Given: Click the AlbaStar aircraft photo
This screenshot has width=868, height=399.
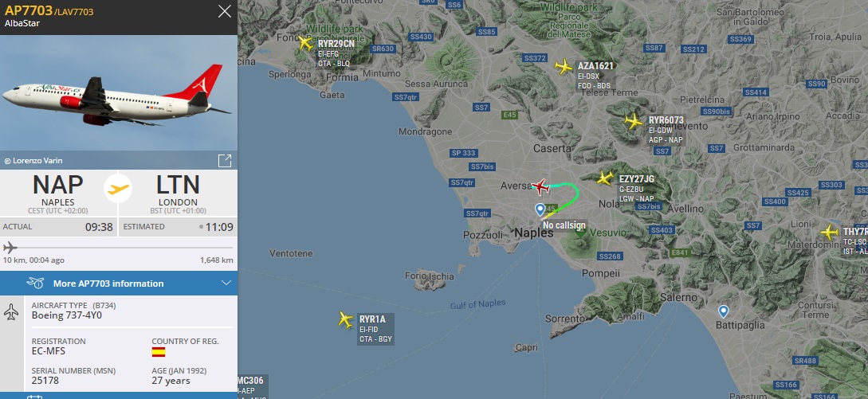Looking at the screenshot, I should 119,93.
